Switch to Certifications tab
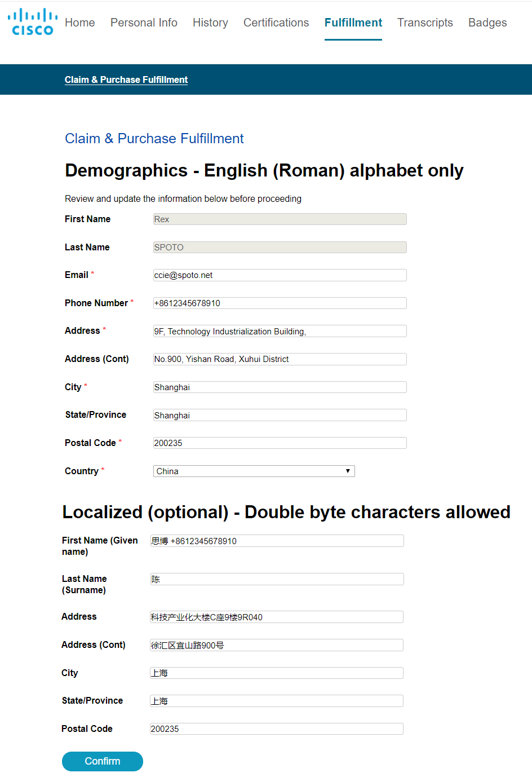The height and width of the screenshot is (777, 532). [276, 23]
